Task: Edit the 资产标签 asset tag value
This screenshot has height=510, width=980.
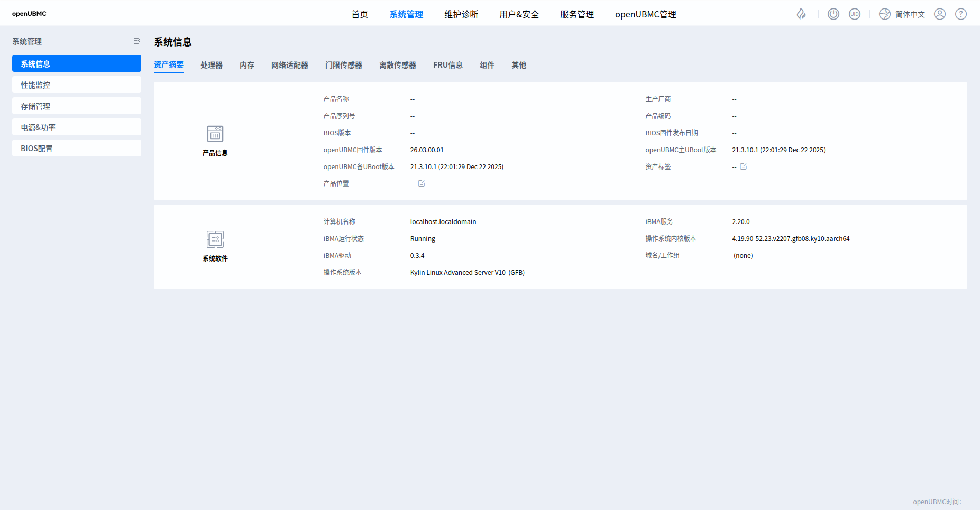Action: (743, 166)
